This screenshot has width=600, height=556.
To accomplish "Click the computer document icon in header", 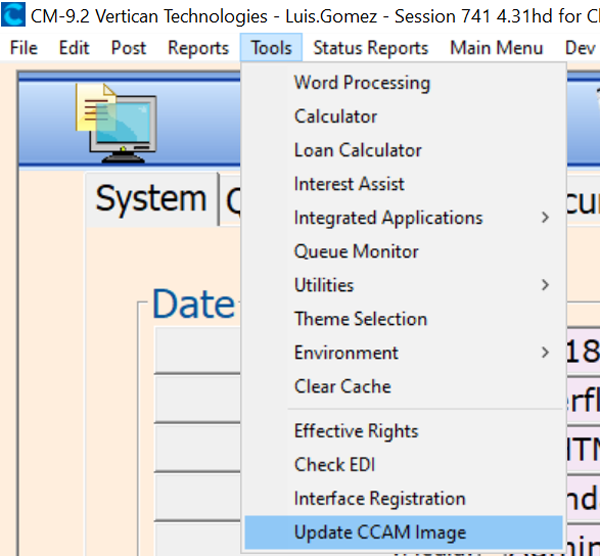I will click(x=116, y=122).
